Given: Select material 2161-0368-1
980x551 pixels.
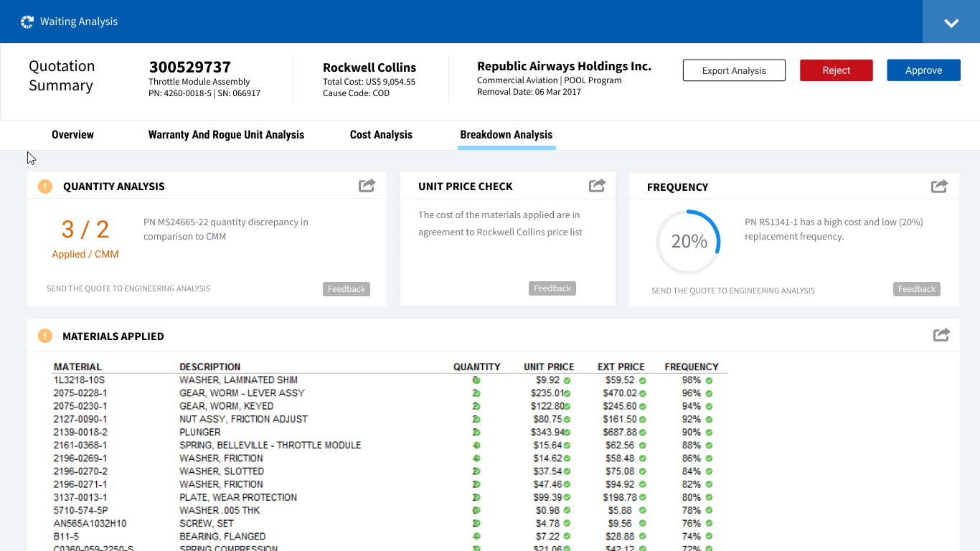Looking at the screenshot, I should 80,446.
